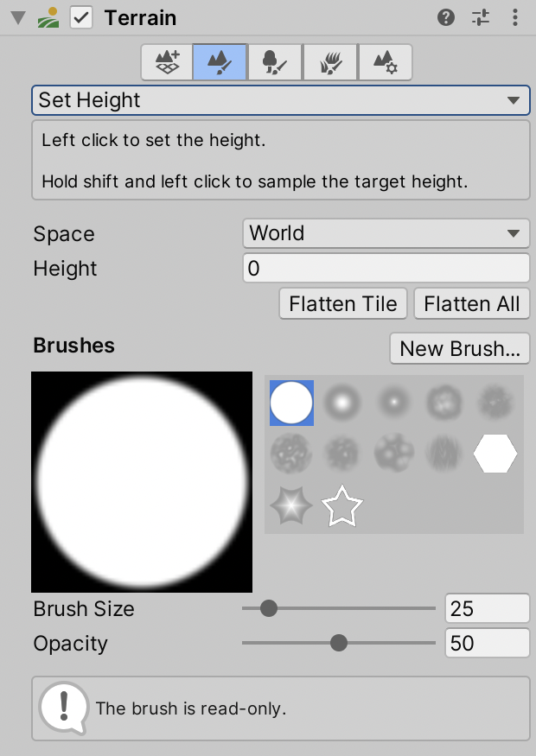Screen dimensions: 536x756
Task: Click the Flatten Tile button
Action: click(x=343, y=304)
